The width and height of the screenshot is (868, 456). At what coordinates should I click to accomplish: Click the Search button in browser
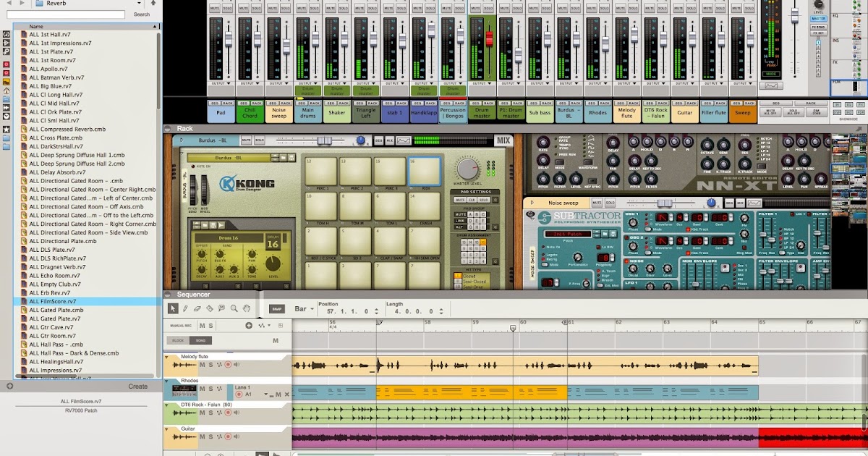(x=142, y=14)
